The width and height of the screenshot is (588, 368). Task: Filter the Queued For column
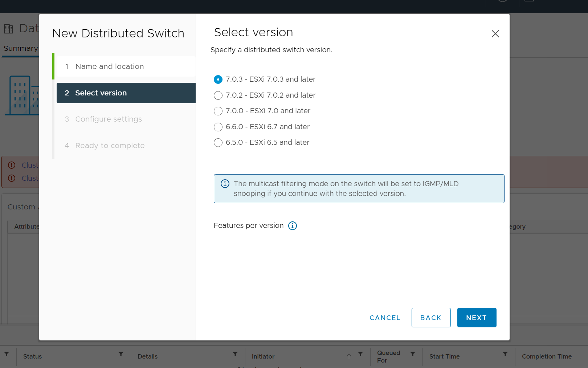(413, 354)
